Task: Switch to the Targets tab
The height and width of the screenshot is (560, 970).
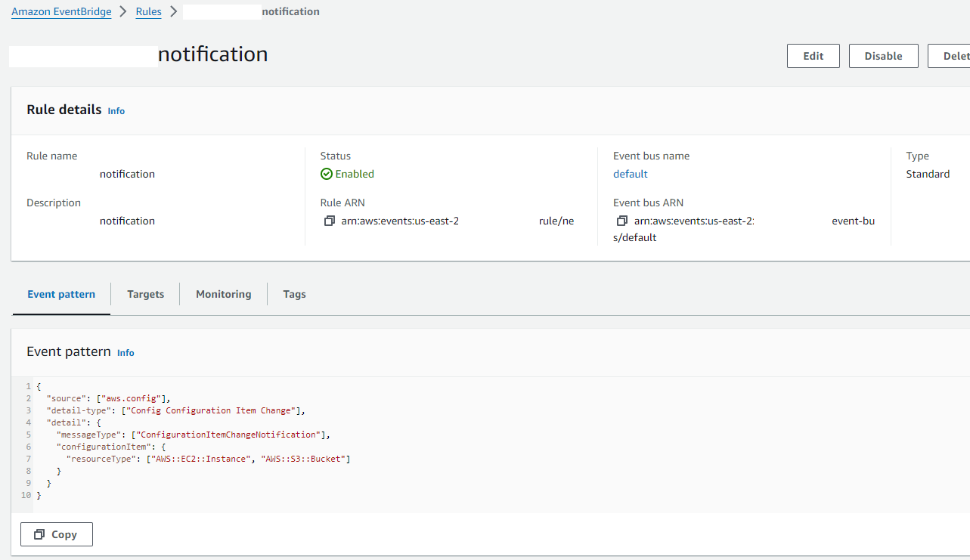Action: click(146, 294)
